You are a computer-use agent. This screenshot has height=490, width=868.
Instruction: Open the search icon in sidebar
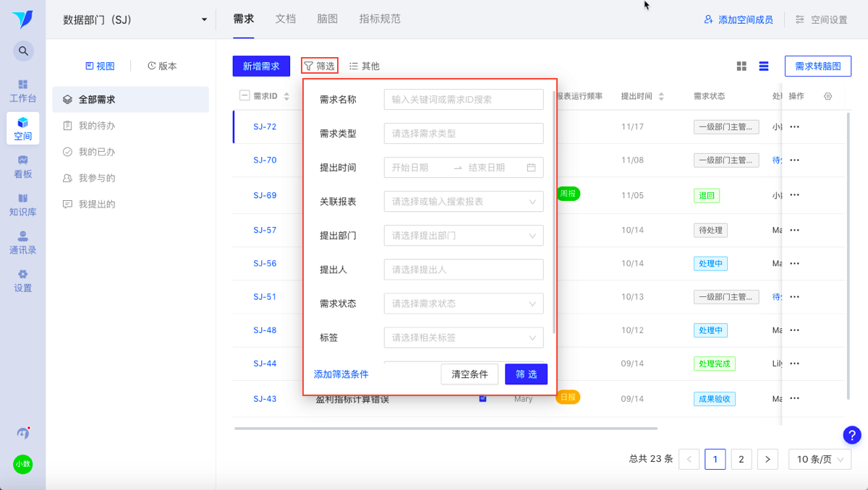[x=23, y=51]
